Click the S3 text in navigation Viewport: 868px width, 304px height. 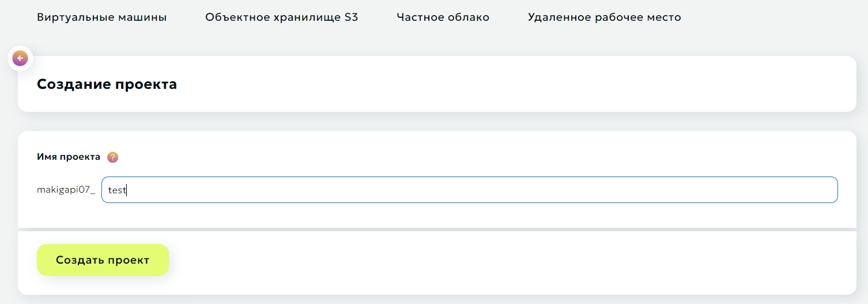click(352, 17)
